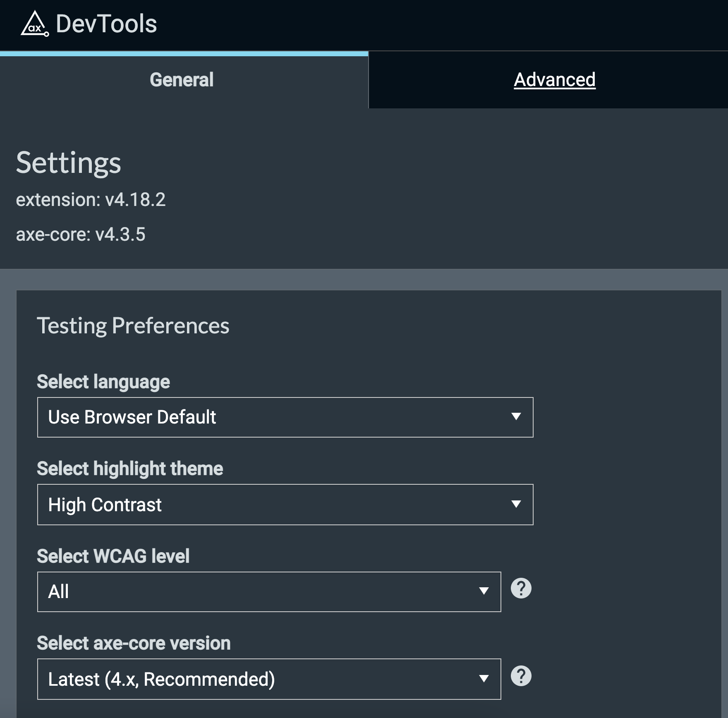Image resolution: width=728 pixels, height=718 pixels.
Task: Switch to the Advanced tab
Action: [554, 80]
